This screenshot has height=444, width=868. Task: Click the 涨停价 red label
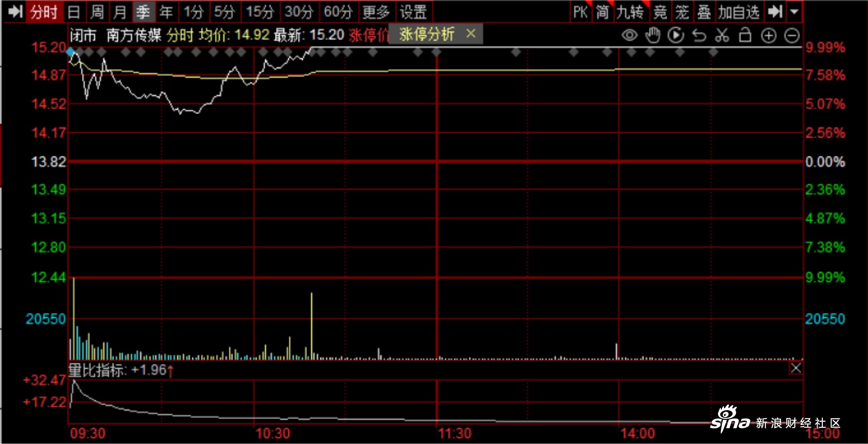[368, 35]
